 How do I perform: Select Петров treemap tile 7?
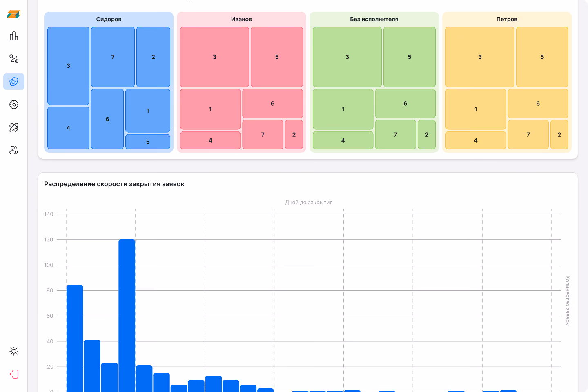click(528, 134)
